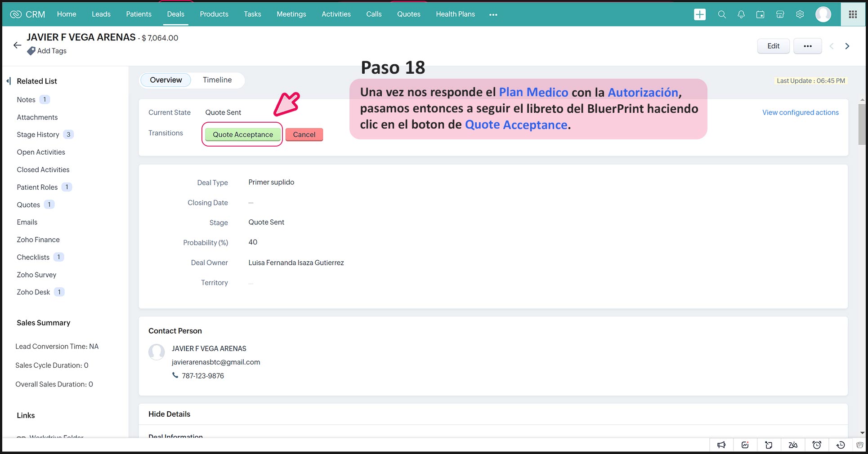Open the more actions ellipsis next to Edit
The width and height of the screenshot is (868, 454).
[x=807, y=46]
